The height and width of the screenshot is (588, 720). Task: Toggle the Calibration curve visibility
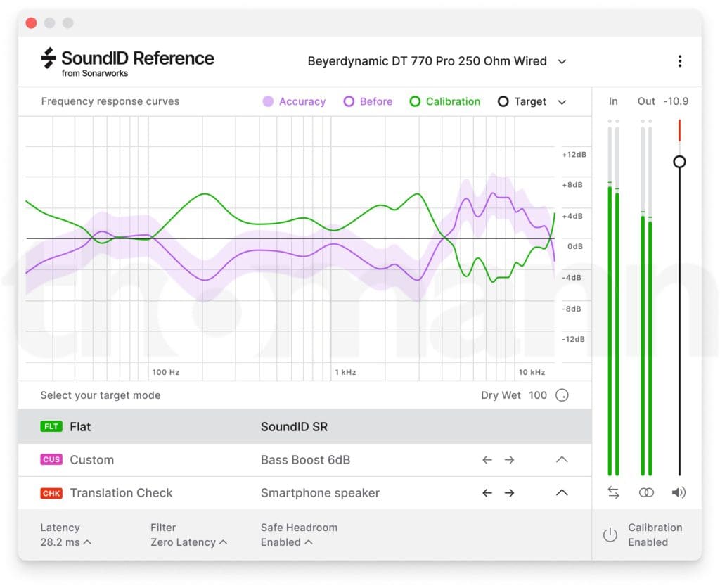[x=444, y=101]
